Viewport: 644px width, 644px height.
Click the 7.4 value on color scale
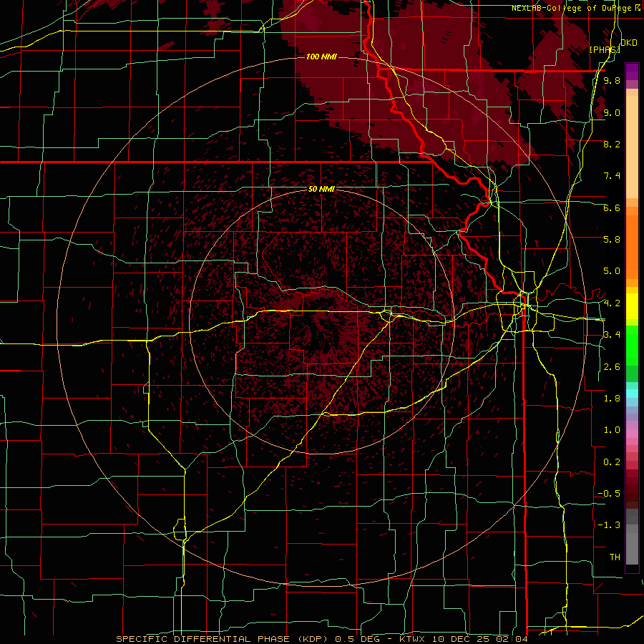point(612,176)
